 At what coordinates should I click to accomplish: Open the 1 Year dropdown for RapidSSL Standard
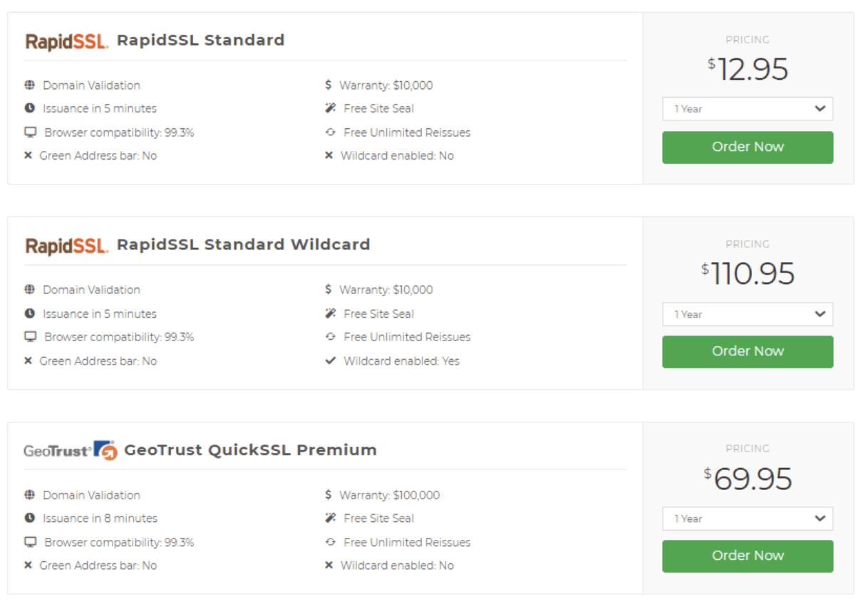click(747, 109)
